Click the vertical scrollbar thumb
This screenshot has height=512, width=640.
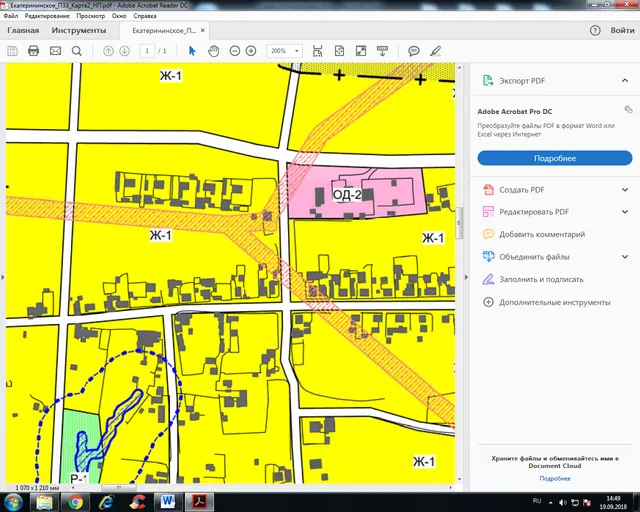[459, 223]
